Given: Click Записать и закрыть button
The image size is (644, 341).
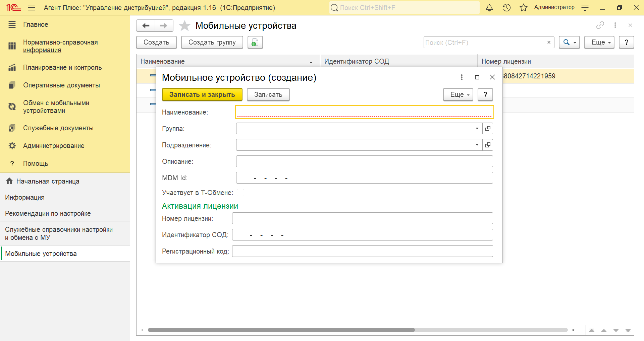Looking at the screenshot, I should pyautogui.click(x=202, y=95).
